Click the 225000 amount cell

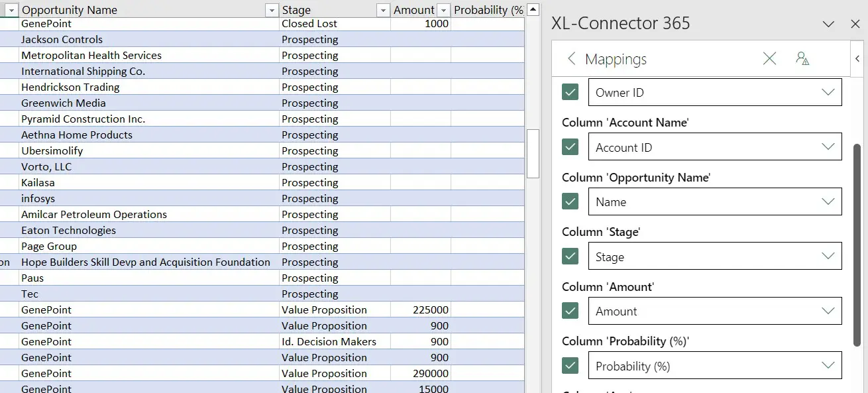pos(420,310)
